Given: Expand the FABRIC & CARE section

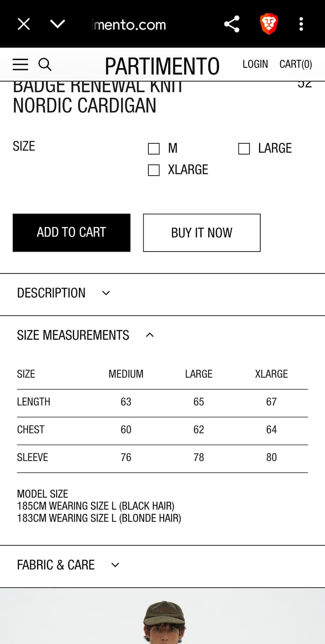Looking at the screenshot, I should coord(68,565).
